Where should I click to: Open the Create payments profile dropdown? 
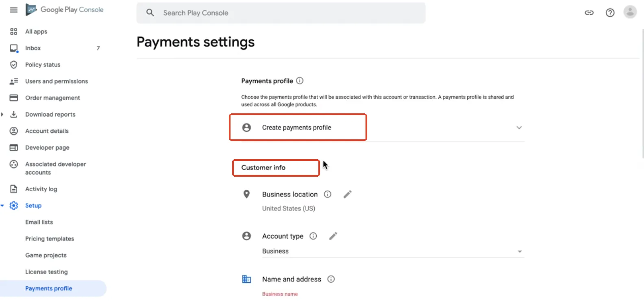(383, 128)
